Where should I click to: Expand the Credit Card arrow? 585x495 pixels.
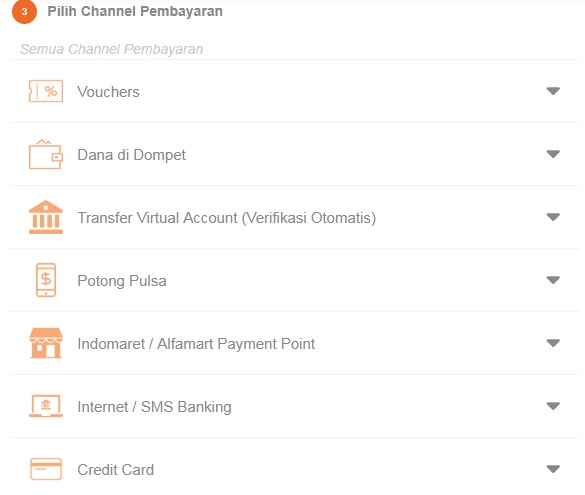point(553,469)
